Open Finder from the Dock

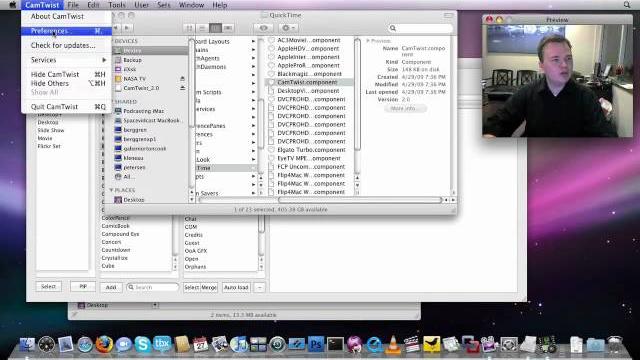(x=27, y=344)
